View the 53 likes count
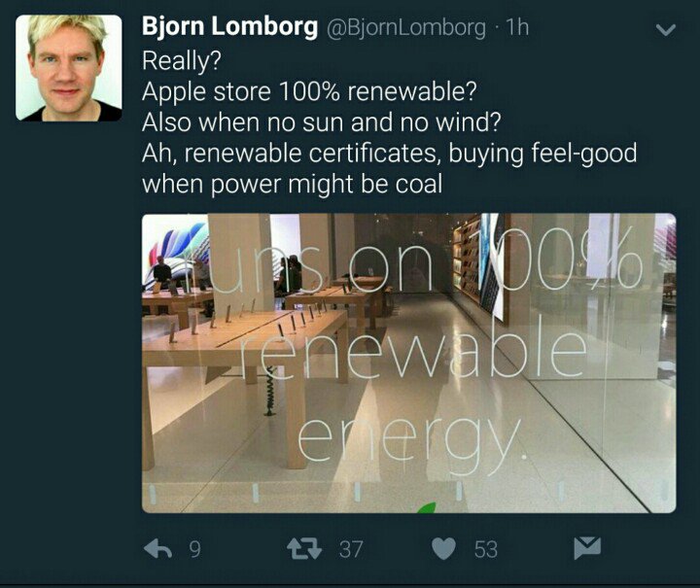The height and width of the screenshot is (588, 700). click(486, 549)
